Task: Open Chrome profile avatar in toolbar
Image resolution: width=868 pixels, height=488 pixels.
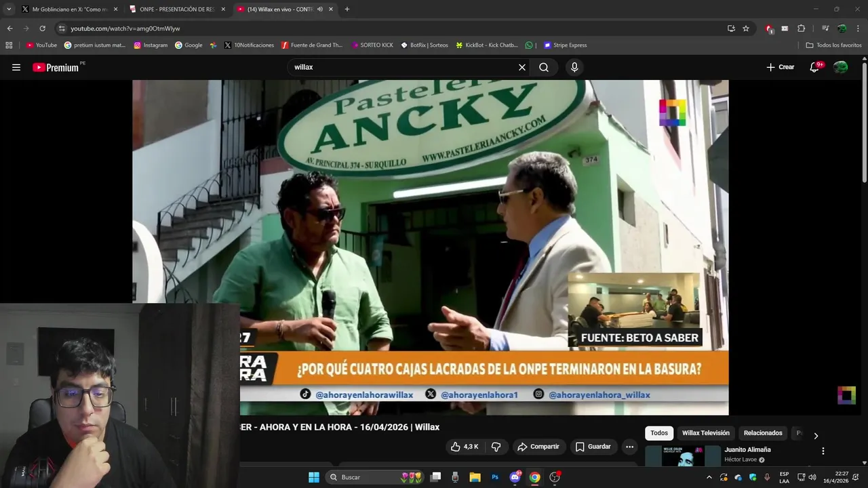Action: [842, 28]
